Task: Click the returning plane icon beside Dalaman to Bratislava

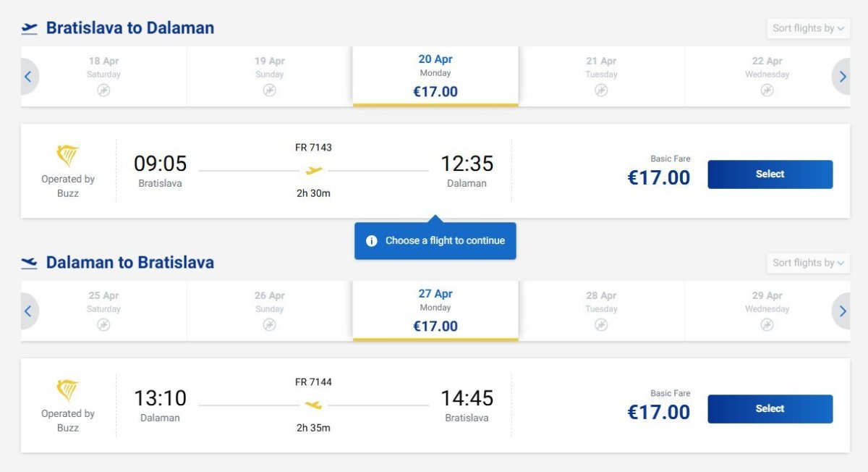Action: coord(29,263)
